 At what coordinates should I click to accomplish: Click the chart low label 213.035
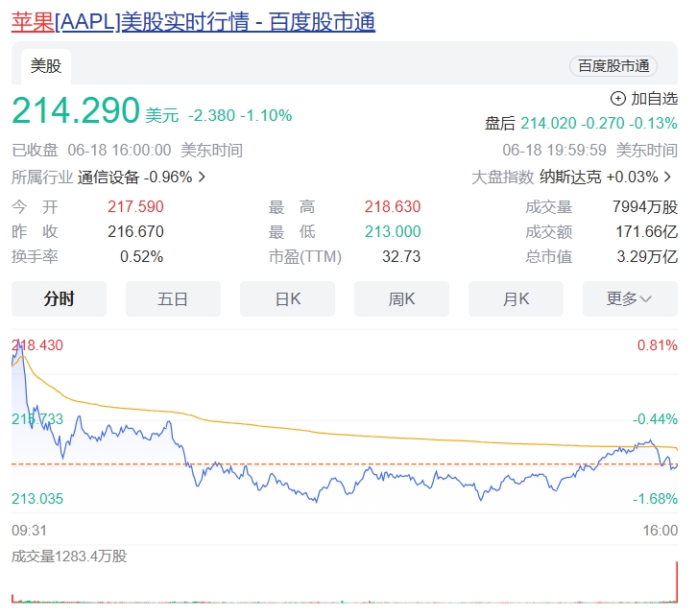37,499
